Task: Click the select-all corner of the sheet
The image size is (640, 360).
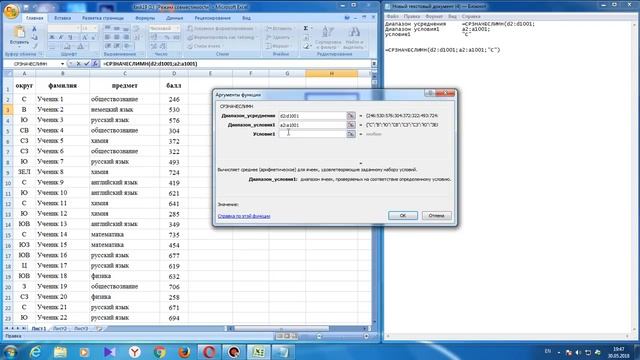Action: pyautogui.click(x=8, y=73)
